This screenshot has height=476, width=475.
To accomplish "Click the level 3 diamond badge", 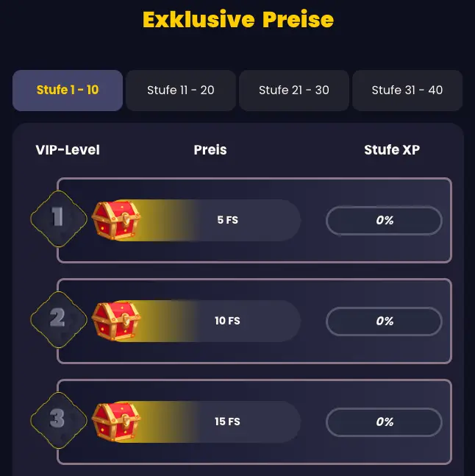I will tap(59, 420).
